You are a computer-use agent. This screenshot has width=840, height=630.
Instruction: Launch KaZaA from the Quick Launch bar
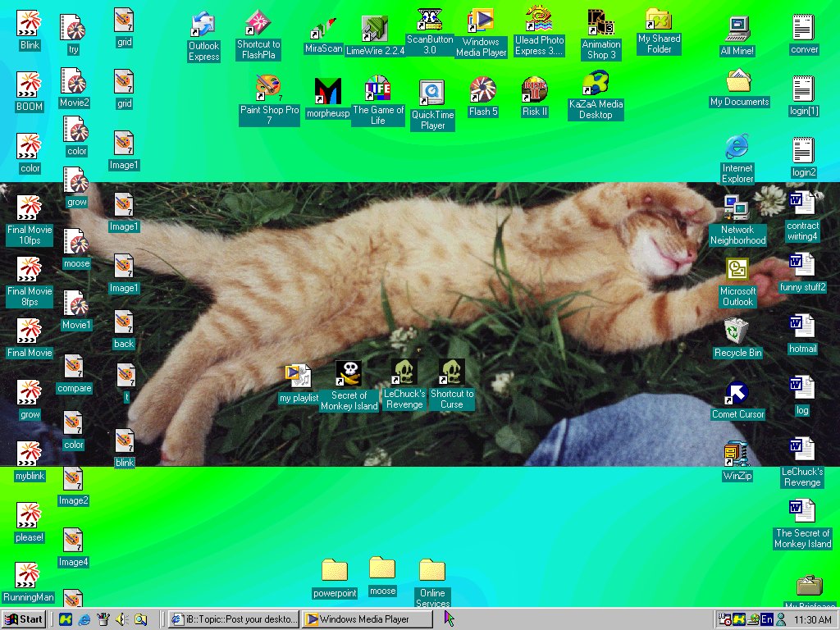point(66,619)
